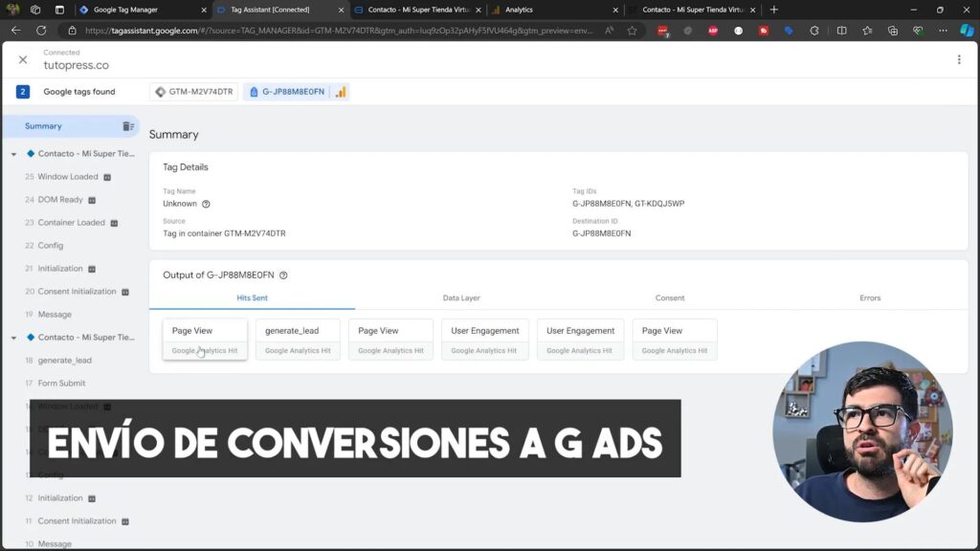
Task: Open the workspaces icon in title bar
Action: coord(35,10)
